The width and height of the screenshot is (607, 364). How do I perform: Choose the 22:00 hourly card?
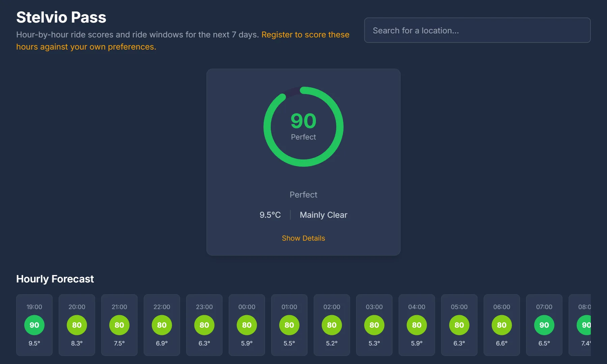[x=162, y=325]
